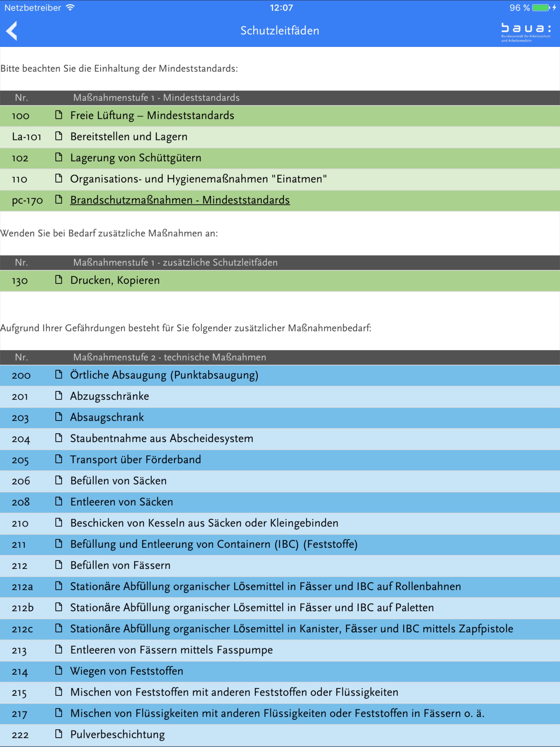Tap document icon beside Befüllen von Säcken
This screenshot has width=560, height=747.
[59, 480]
